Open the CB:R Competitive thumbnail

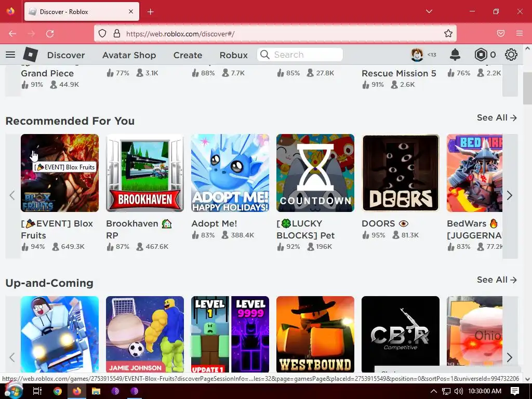click(x=401, y=335)
